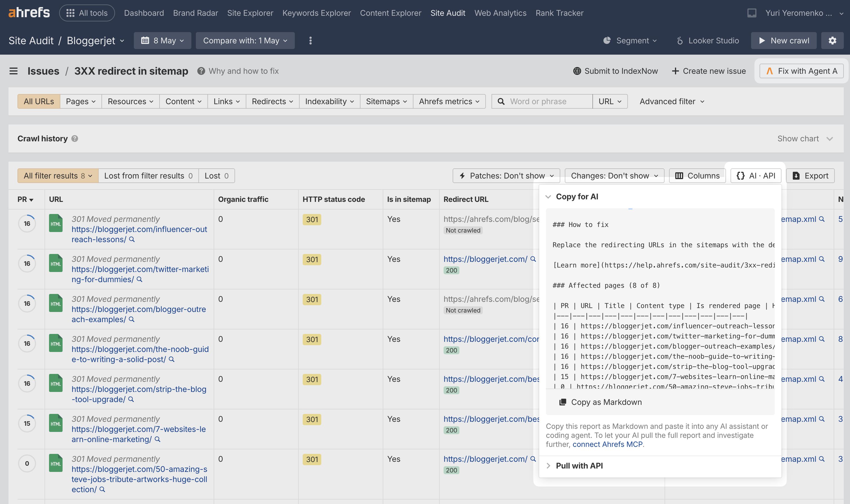The height and width of the screenshot is (504, 850).
Task: Start a New crawl
Action: pos(784,41)
